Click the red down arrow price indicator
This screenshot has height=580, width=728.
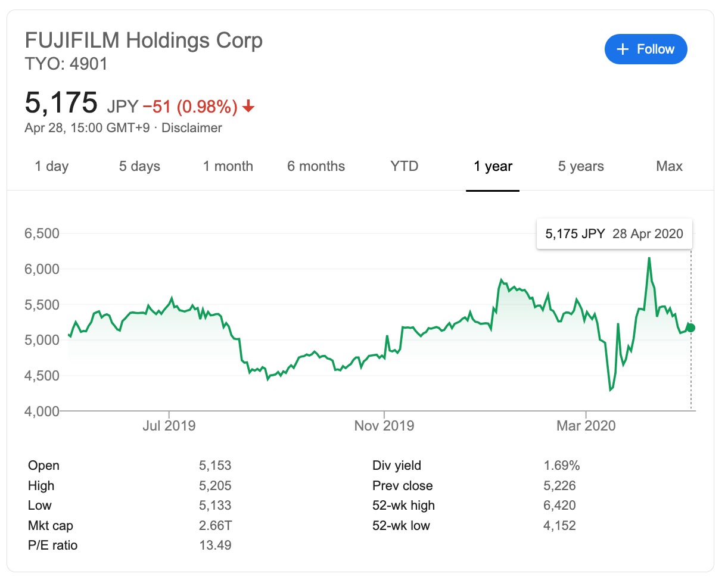coord(249,107)
